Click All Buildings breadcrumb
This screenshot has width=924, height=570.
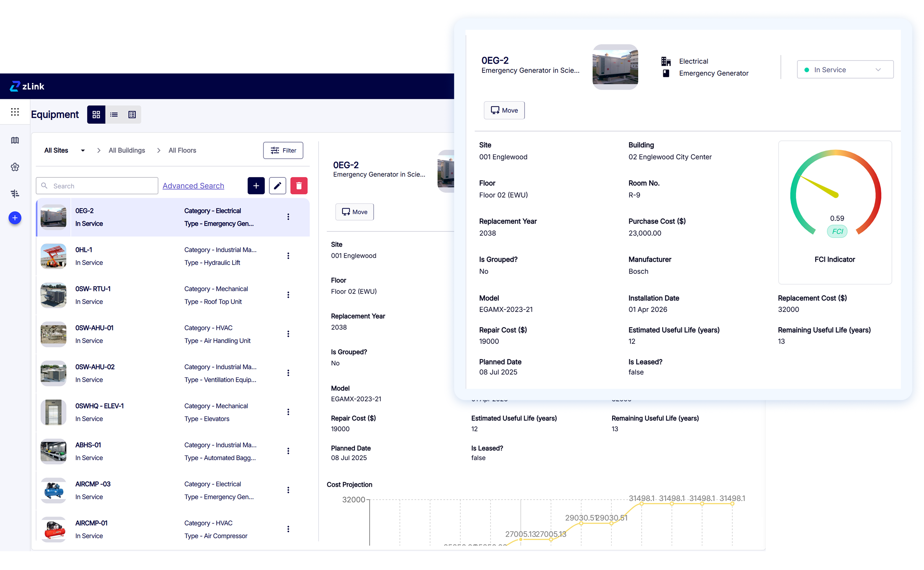(x=127, y=150)
